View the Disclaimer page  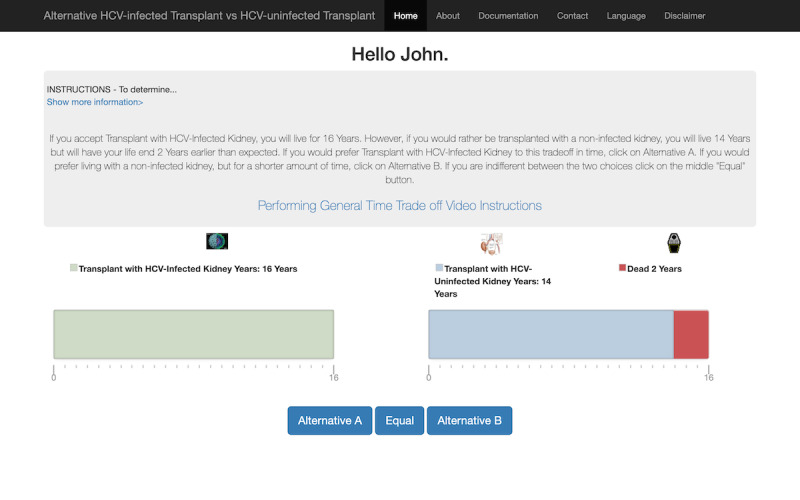pyautogui.click(x=684, y=16)
